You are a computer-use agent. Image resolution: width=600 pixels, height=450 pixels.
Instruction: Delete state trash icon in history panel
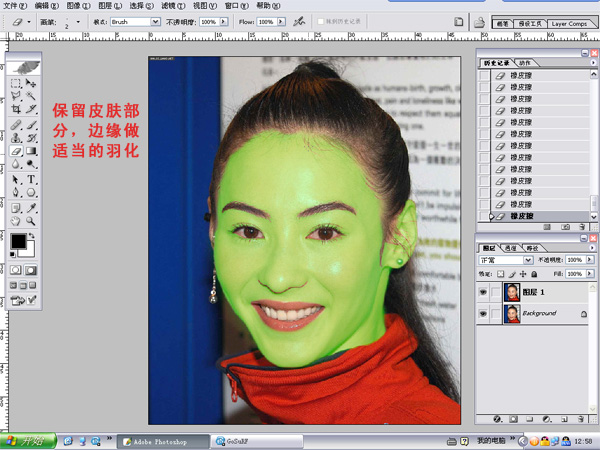point(582,227)
